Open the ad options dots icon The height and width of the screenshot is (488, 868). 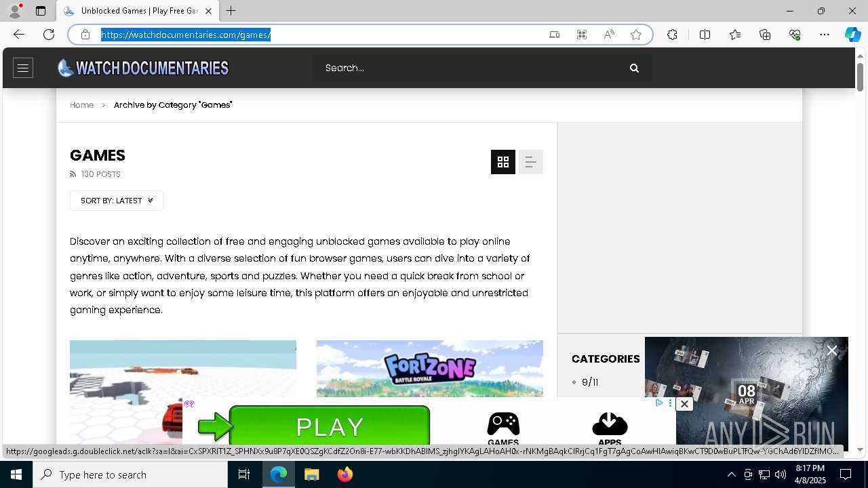pos(670,403)
